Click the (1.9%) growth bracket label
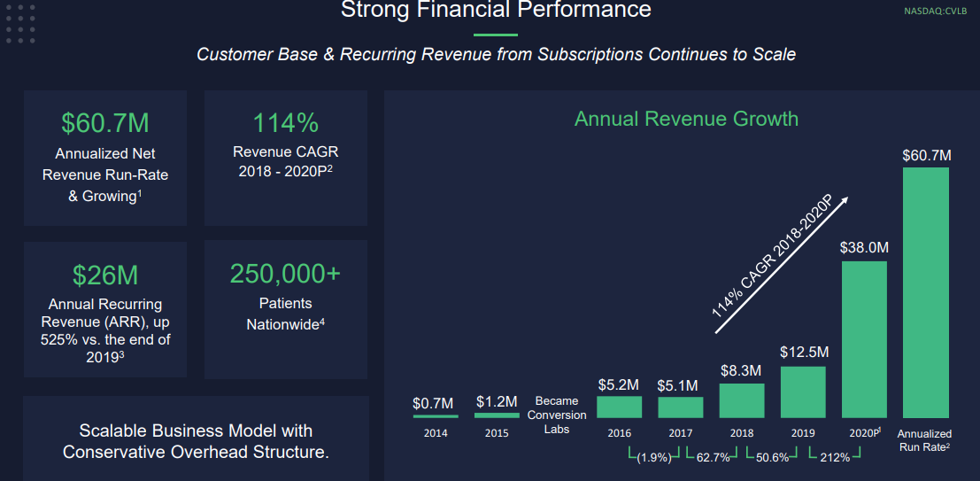Screen dimensions: 980x481 (654, 458)
